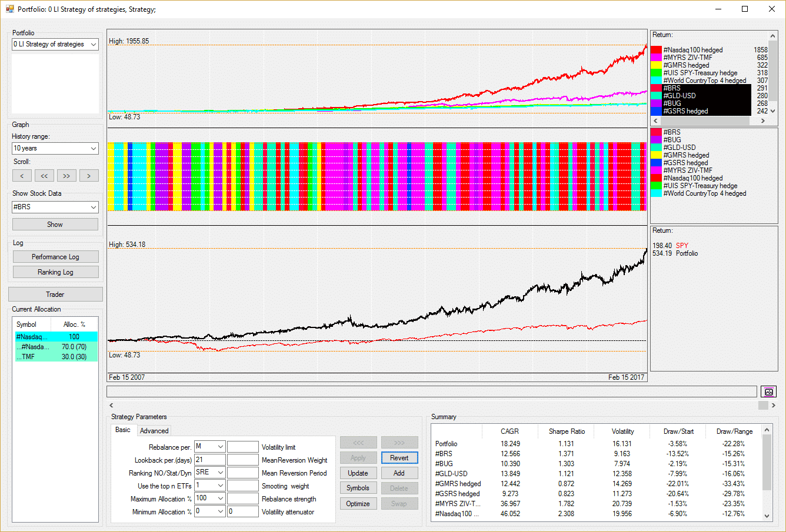This screenshot has height=532, width=786.
Task: Click the right arrow of Return list horizontal scrollbar
Action: tap(763, 121)
